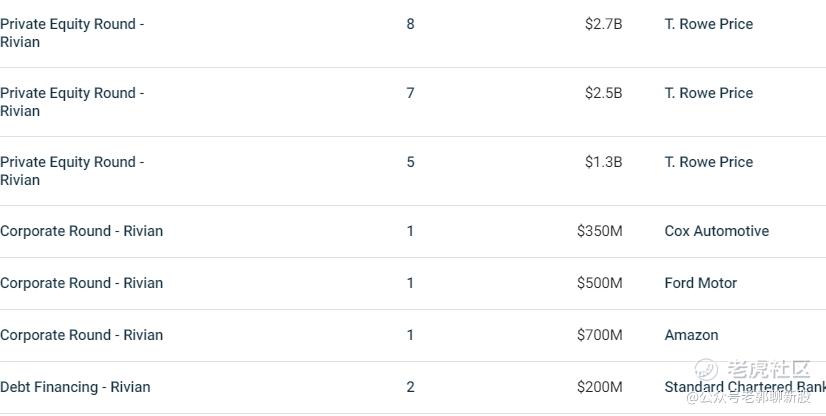Open the Standard Chartered Bank investor link
Viewport: 826px width, 416px height.
(x=745, y=387)
